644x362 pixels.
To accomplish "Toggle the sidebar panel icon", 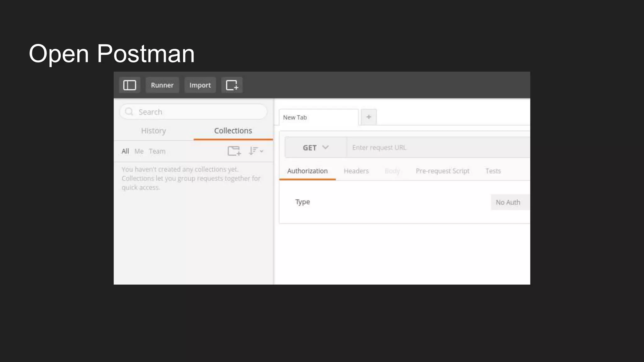I will coord(130,85).
